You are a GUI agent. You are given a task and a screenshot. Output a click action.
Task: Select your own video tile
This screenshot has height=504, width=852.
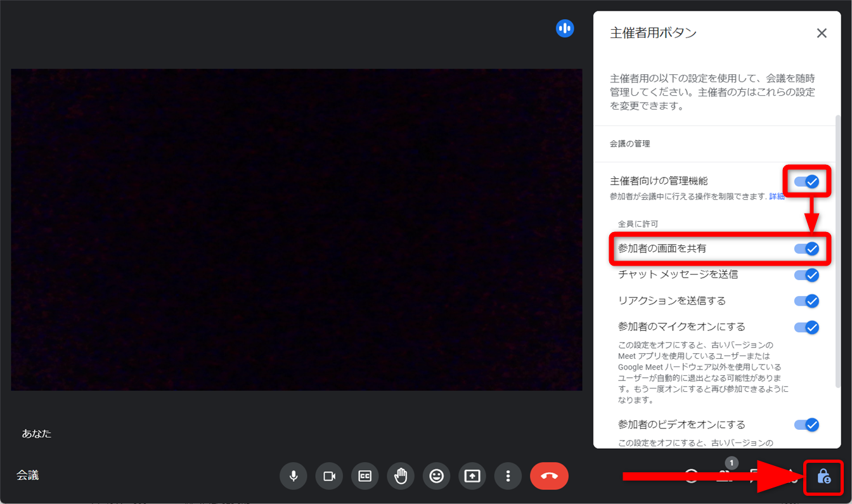[x=296, y=229]
